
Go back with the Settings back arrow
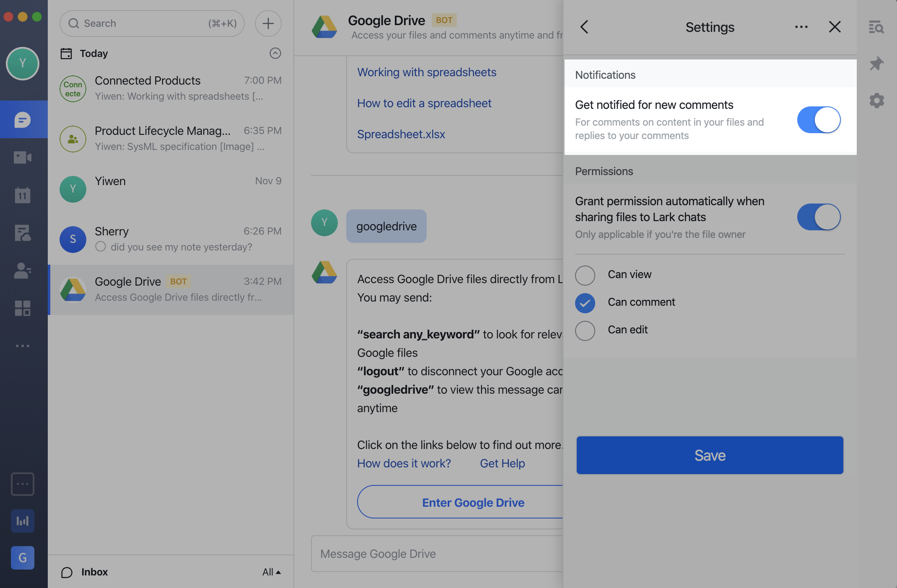point(584,27)
